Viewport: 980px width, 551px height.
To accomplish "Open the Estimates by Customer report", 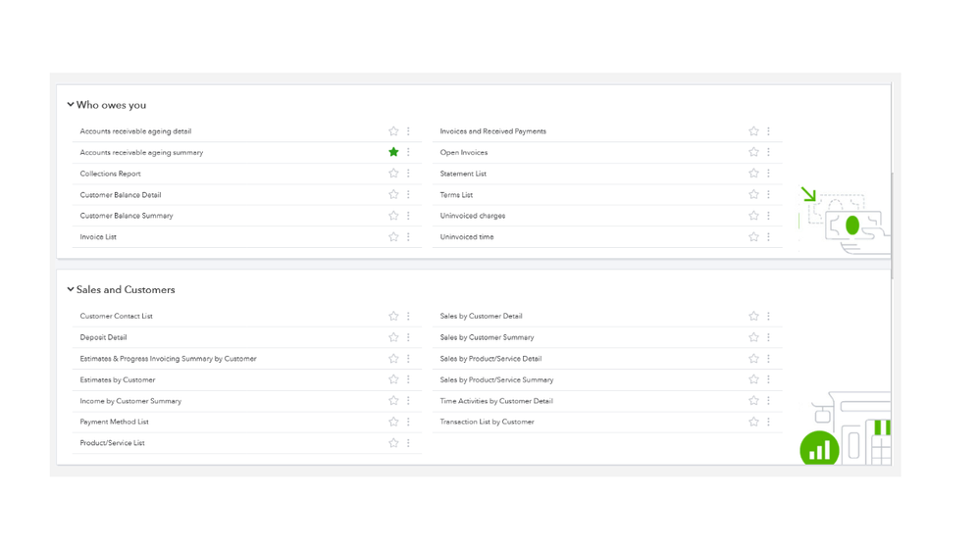I will pyautogui.click(x=118, y=379).
